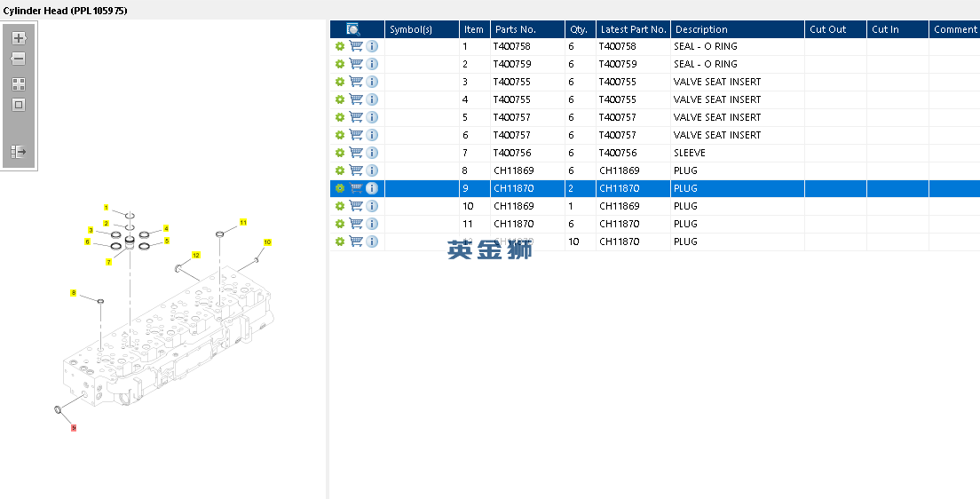The image size is (980, 499).
Task: Click the four-squares grid view icon
Action: pos(19,83)
